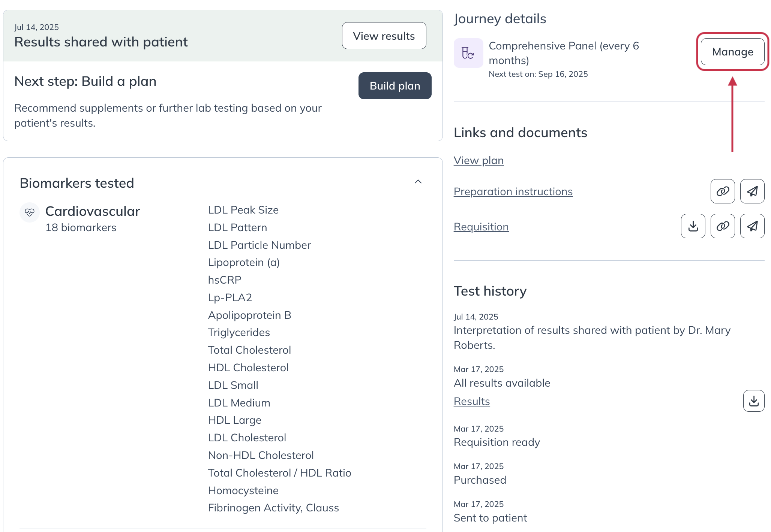Click the Lipoprotein (a) biomarker
Image resolution: width=771 pixels, height=532 pixels.
pyautogui.click(x=244, y=263)
